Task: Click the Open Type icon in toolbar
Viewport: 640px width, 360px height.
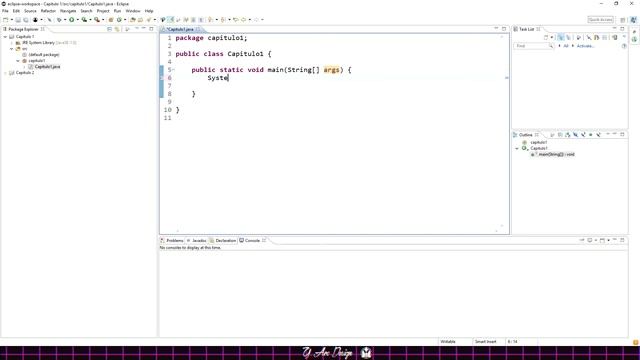Action: [133, 20]
